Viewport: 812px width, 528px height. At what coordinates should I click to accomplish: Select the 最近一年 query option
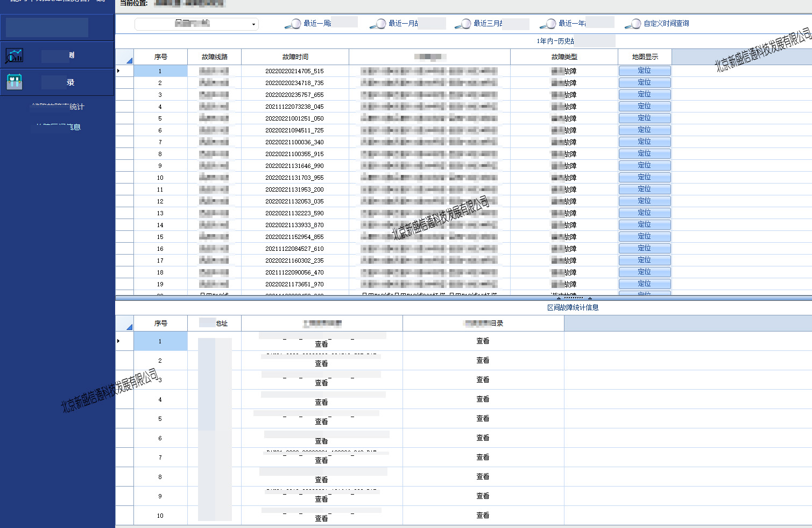click(573, 24)
